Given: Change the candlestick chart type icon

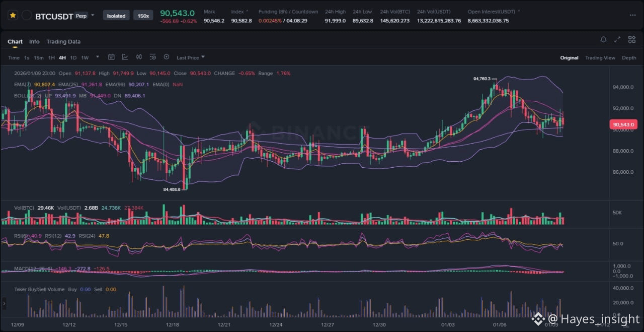Looking at the screenshot, I should pyautogui.click(x=138, y=57).
